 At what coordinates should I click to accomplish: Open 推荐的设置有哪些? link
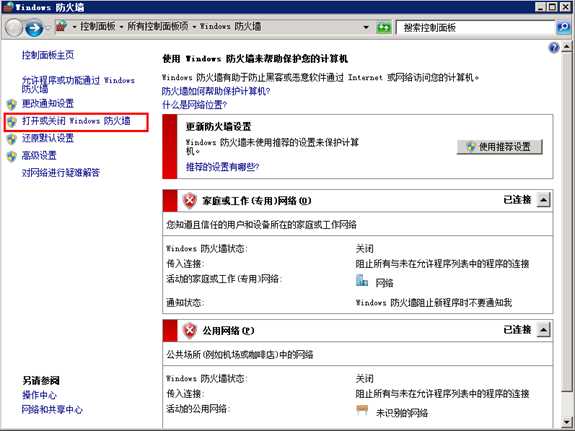[x=222, y=167]
